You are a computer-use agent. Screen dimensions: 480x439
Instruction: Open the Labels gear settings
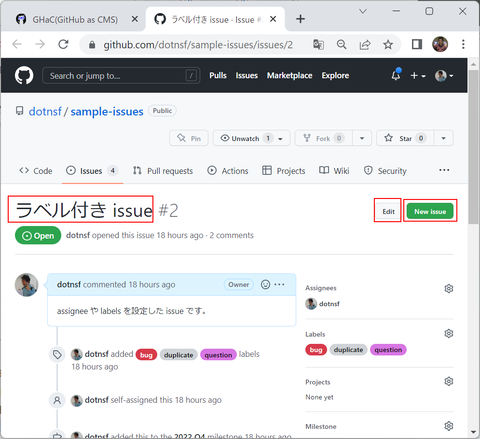[449, 333]
